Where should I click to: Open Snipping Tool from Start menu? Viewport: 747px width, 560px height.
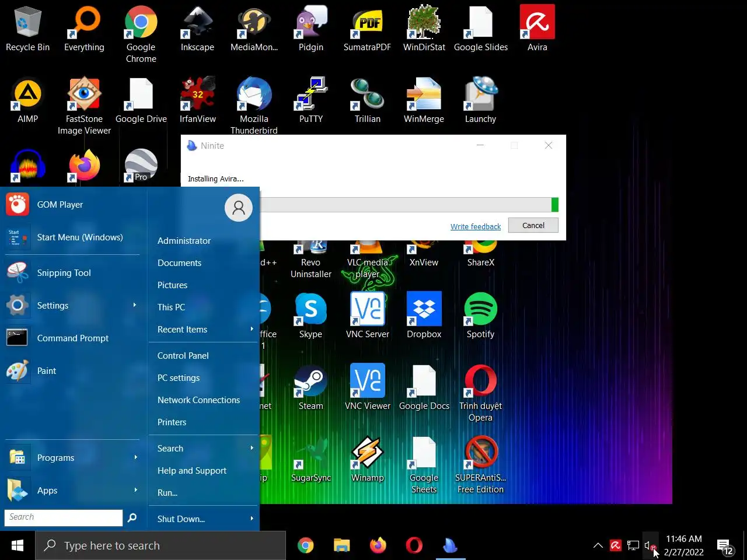pyautogui.click(x=72, y=272)
